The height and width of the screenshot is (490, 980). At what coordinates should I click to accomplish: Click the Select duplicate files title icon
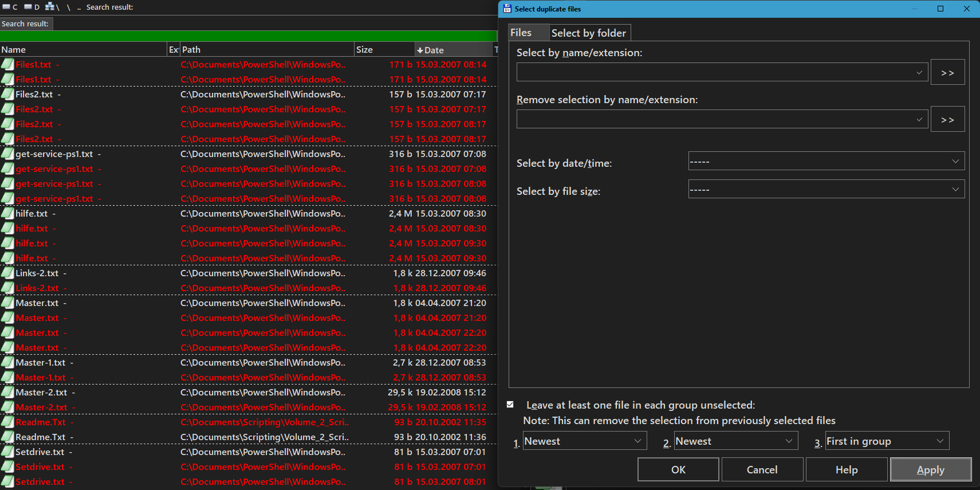click(x=507, y=9)
